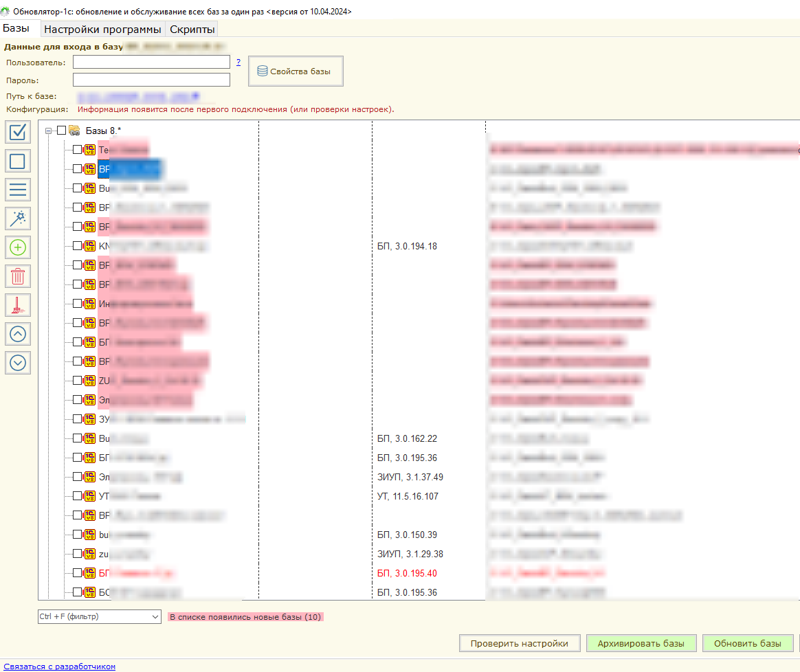Focus the Пароль input field
The height and width of the screenshot is (672, 800).
click(x=151, y=80)
